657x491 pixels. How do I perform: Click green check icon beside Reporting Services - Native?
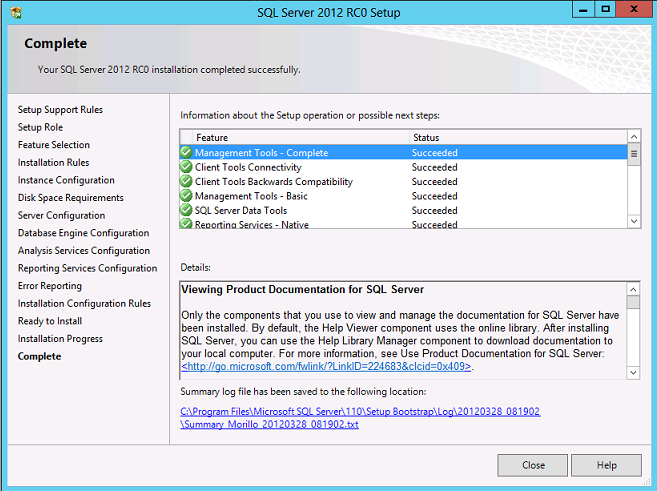186,223
